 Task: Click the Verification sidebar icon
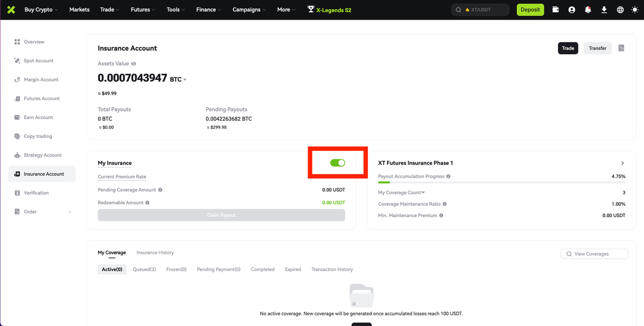click(x=17, y=193)
